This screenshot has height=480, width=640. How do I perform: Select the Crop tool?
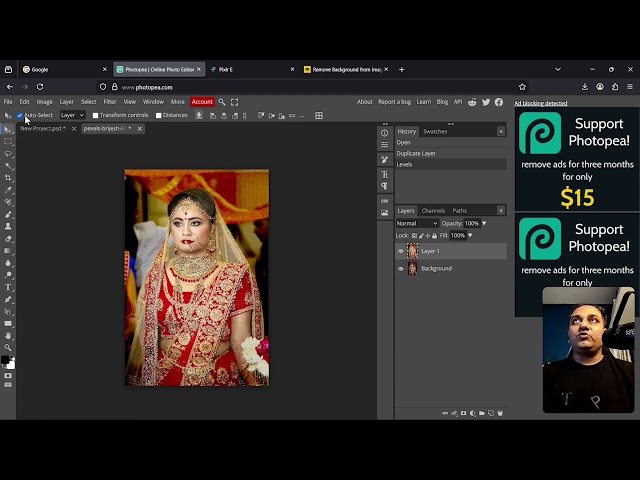8,178
